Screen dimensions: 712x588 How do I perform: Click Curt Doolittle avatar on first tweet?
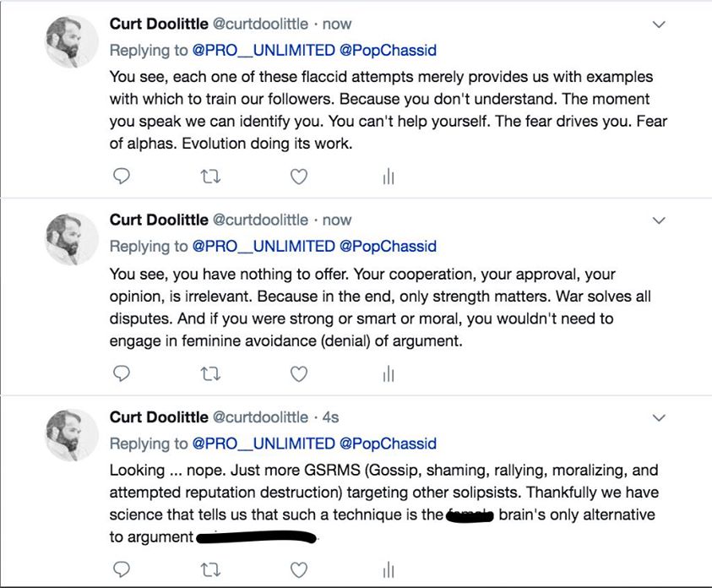(x=72, y=42)
